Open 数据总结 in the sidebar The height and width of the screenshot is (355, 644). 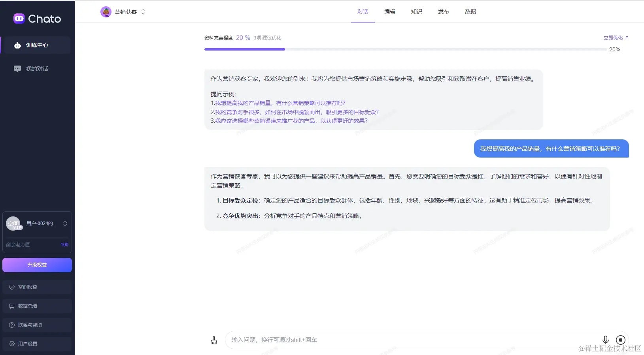tap(37, 306)
